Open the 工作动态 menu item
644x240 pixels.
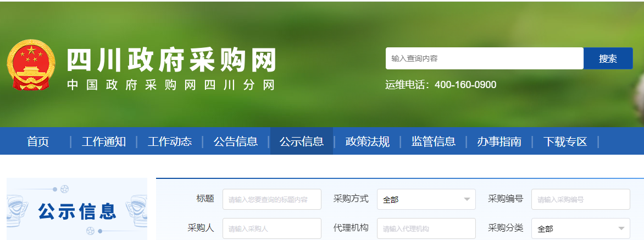170,141
